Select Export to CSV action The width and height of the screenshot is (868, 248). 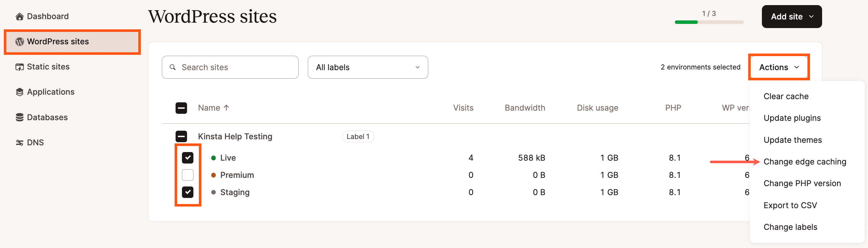pyautogui.click(x=790, y=205)
